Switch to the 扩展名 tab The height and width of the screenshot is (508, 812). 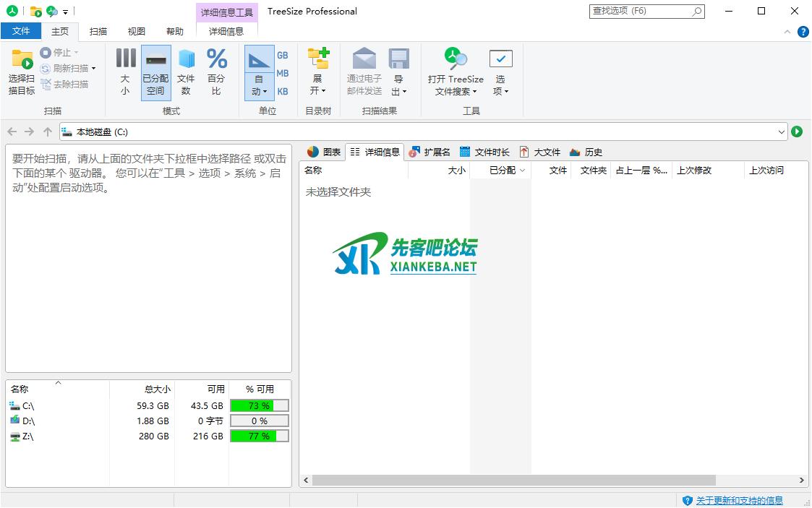(x=429, y=152)
